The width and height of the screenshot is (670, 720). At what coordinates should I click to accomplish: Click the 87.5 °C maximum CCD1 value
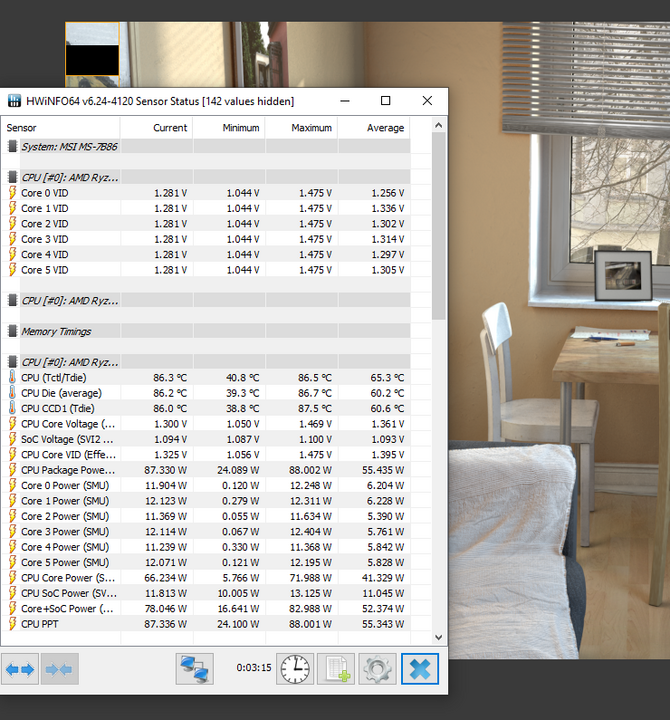315,408
